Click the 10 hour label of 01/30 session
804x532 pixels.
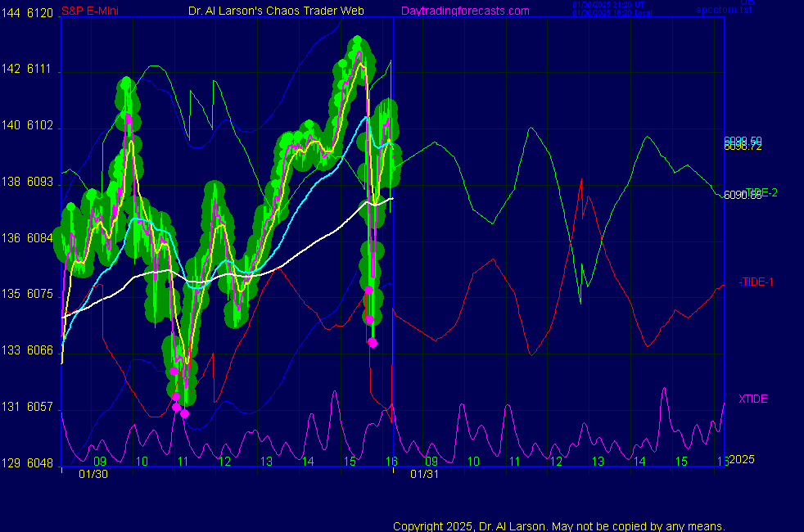pos(142,462)
